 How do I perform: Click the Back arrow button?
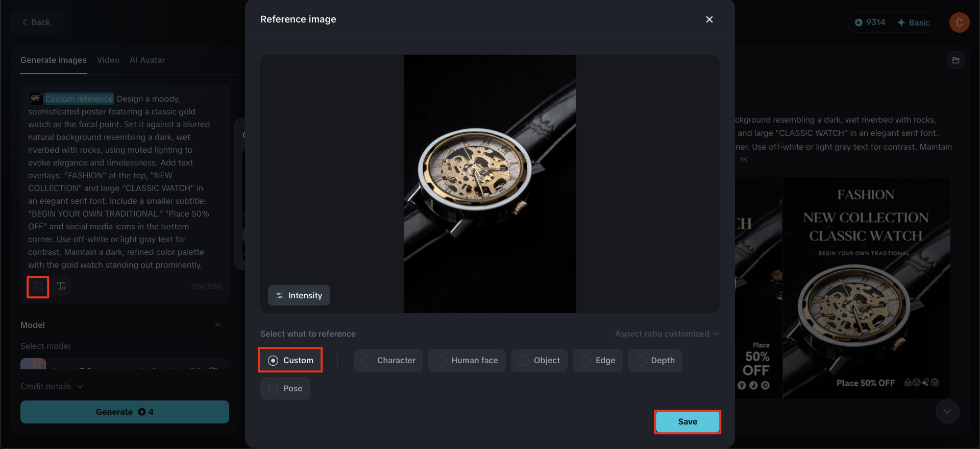click(x=36, y=22)
